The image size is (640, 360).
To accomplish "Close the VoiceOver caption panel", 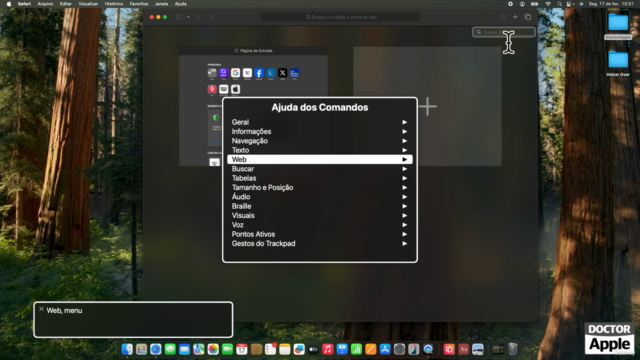I will 41,309.
